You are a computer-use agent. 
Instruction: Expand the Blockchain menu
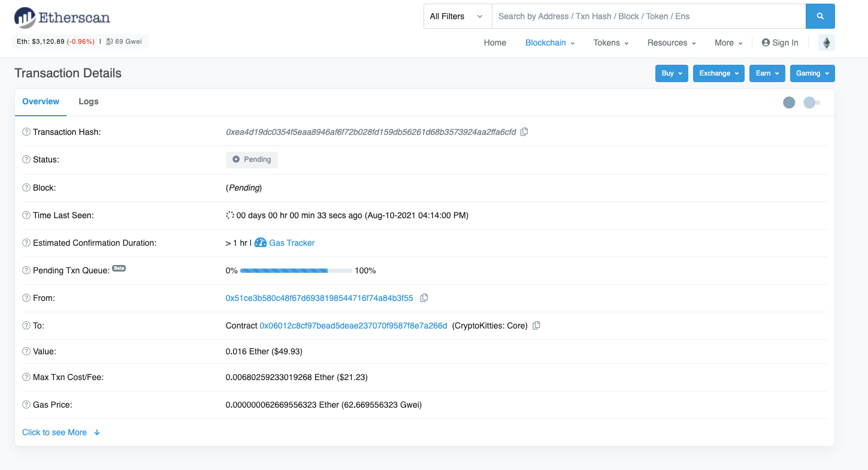click(x=550, y=43)
